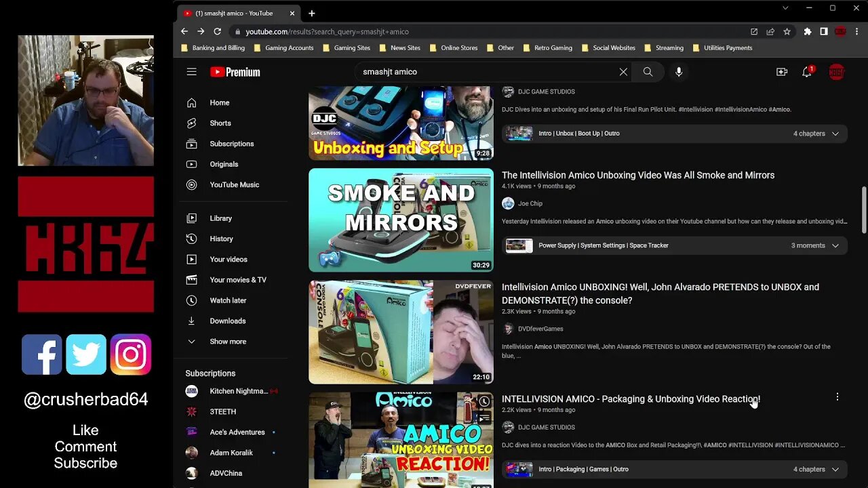Open the account avatar menu
Image resolution: width=868 pixels, height=488 pixels.
837,72
